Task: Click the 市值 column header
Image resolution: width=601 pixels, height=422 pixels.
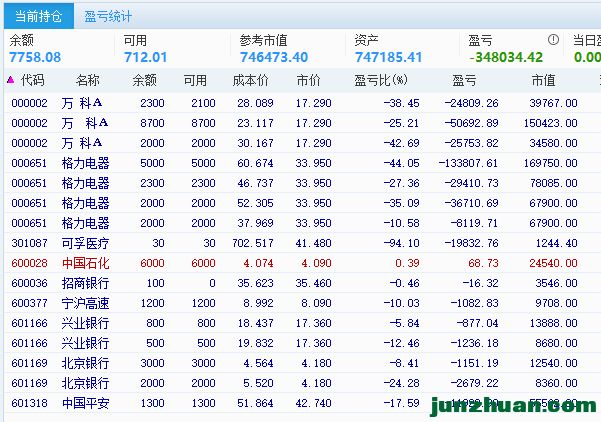Action: [543, 80]
